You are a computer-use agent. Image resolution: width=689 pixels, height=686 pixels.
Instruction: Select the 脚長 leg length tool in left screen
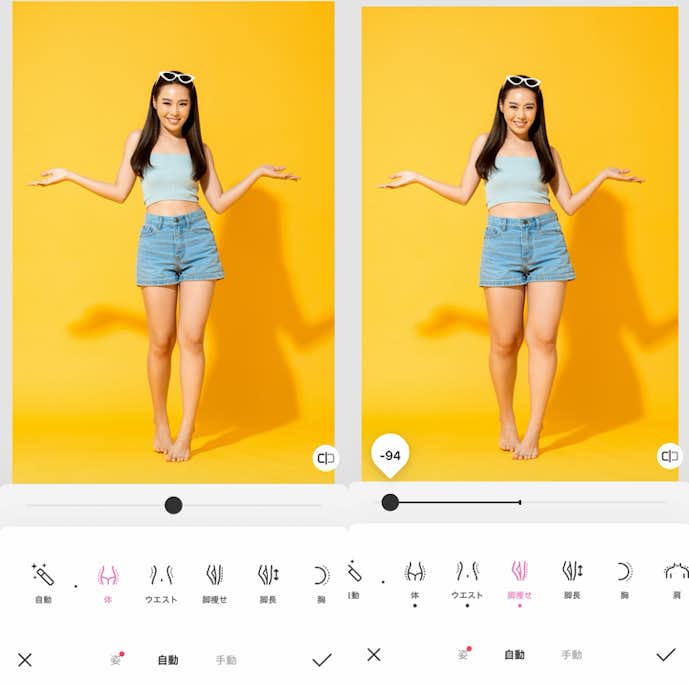click(268, 583)
